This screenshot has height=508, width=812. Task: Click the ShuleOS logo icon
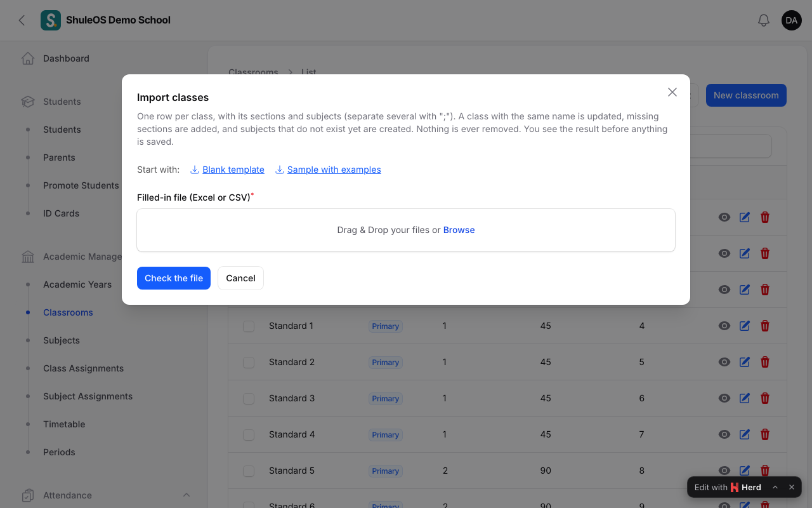pyautogui.click(x=51, y=20)
